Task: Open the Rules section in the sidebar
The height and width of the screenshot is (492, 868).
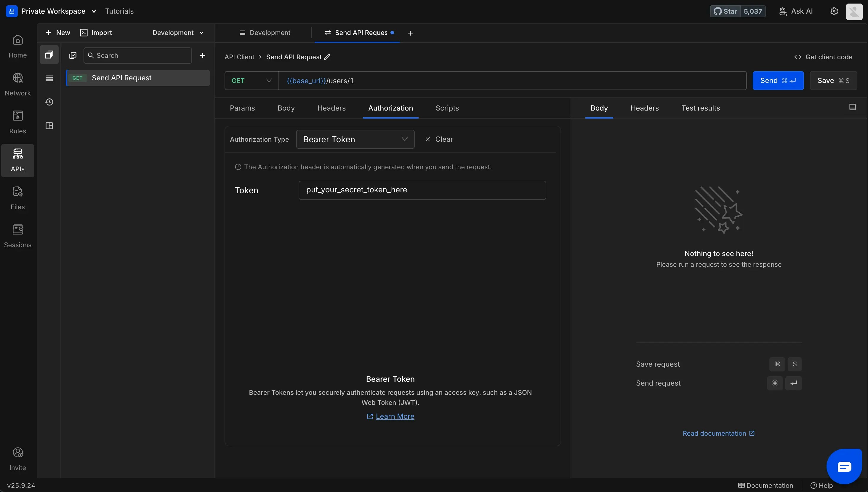Action: coord(17,122)
